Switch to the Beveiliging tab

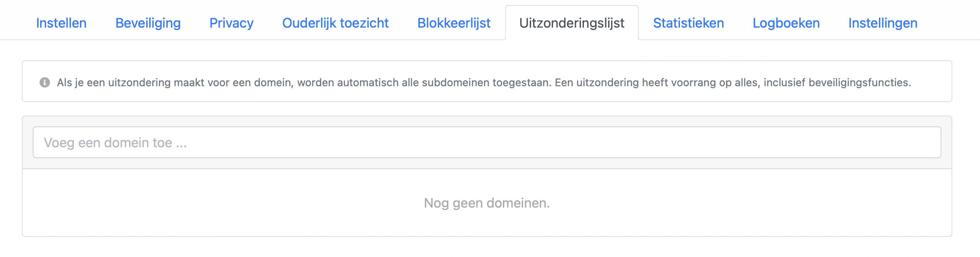click(148, 23)
